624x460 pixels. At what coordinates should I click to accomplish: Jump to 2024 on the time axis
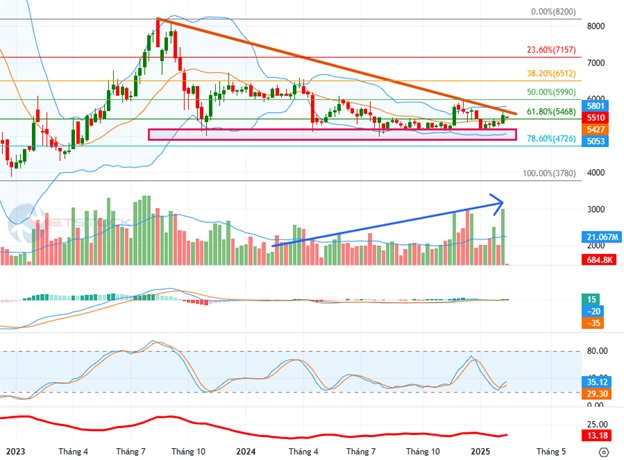(243, 452)
